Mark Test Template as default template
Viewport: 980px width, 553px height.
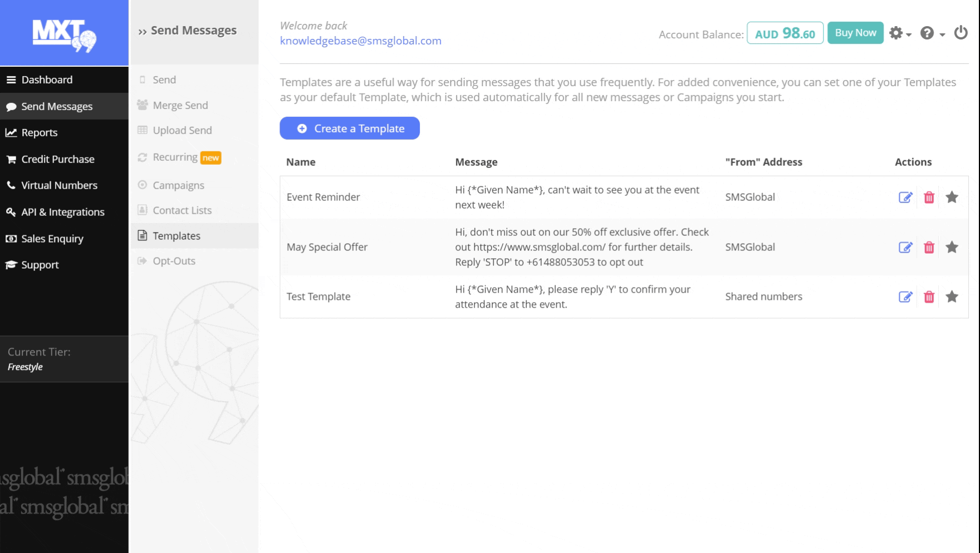952,297
